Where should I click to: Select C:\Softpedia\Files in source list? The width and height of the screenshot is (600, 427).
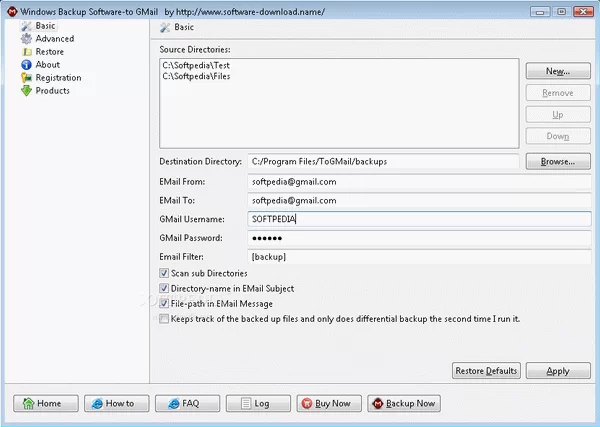(196, 77)
